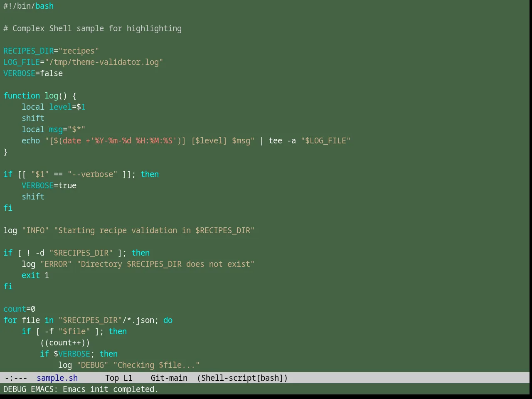Click the sample.sh buffer name in mode line
This screenshot has width=532, height=399.
click(57, 378)
